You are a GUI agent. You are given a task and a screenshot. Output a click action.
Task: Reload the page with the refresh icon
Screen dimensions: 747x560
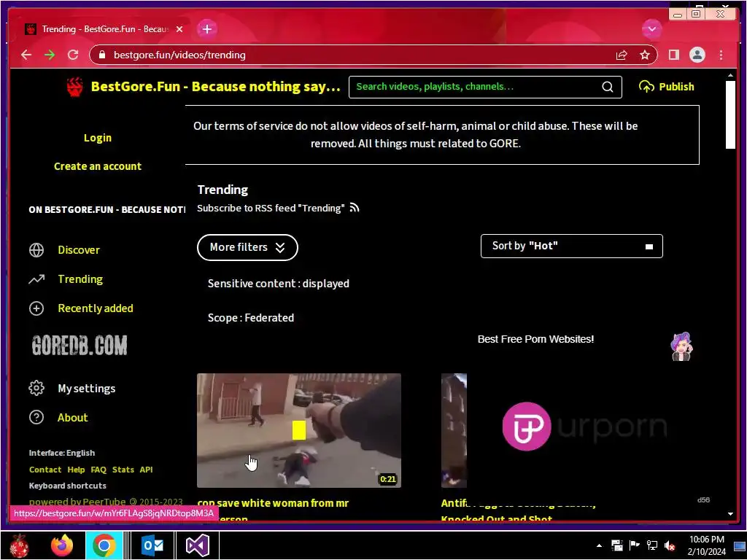tap(73, 55)
